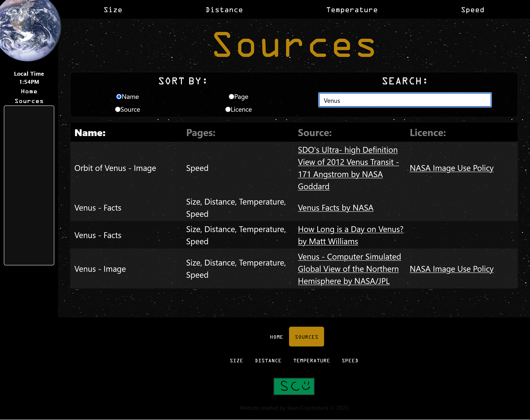
Task: Select the Page sort option
Action: click(x=231, y=97)
